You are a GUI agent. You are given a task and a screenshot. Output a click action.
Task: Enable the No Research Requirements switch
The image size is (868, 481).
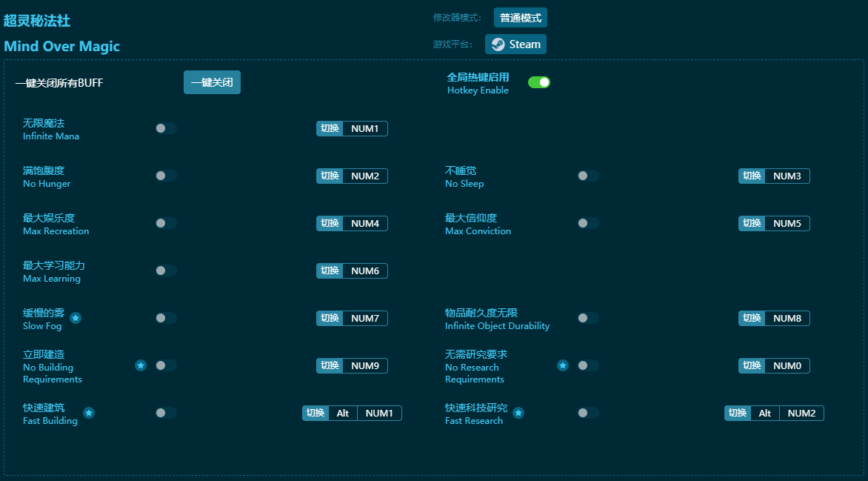[588, 365]
